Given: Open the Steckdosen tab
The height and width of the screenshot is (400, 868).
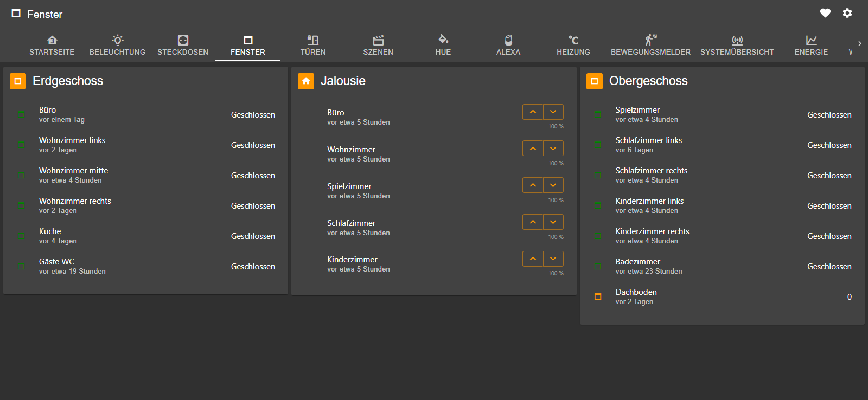Looking at the screenshot, I should (x=183, y=46).
